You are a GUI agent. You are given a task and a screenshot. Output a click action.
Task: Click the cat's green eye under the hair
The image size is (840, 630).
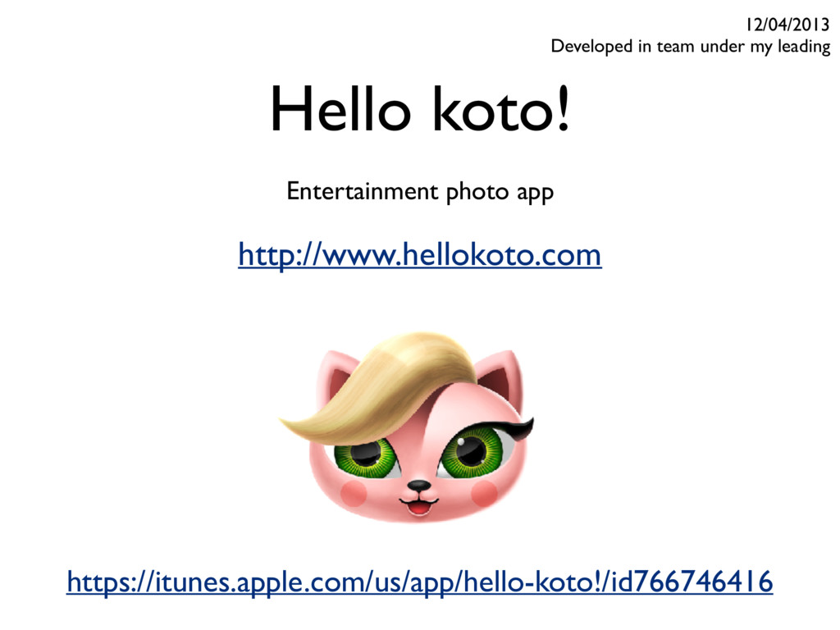pos(367,456)
